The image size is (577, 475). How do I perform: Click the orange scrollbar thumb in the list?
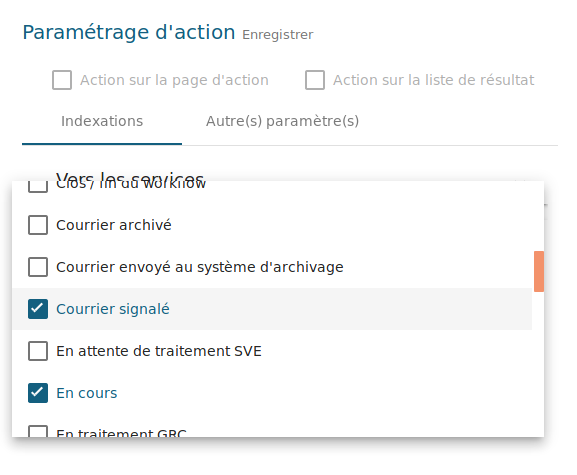539,271
